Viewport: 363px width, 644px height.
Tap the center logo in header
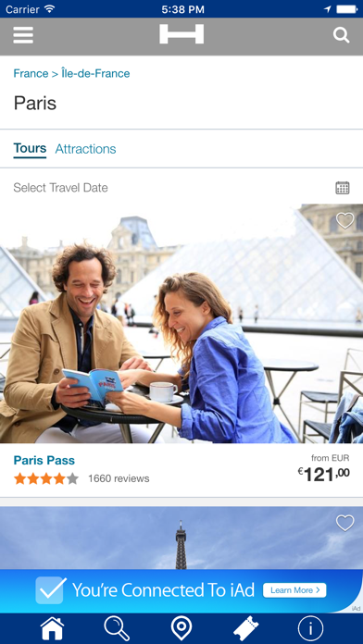(x=181, y=34)
